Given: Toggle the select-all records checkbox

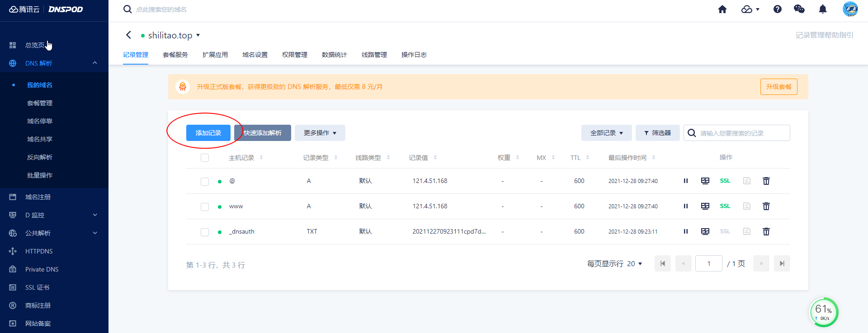Looking at the screenshot, I should coord(205,158).
